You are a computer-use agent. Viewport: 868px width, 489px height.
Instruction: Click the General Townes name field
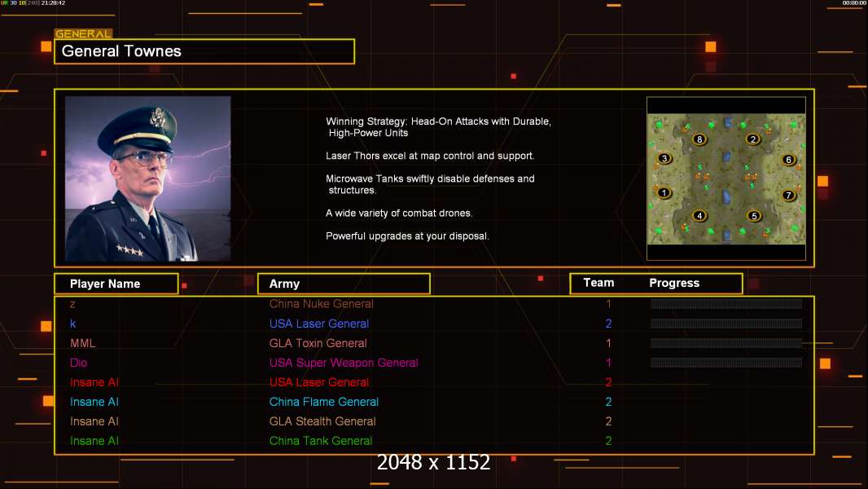click(204, 51)
